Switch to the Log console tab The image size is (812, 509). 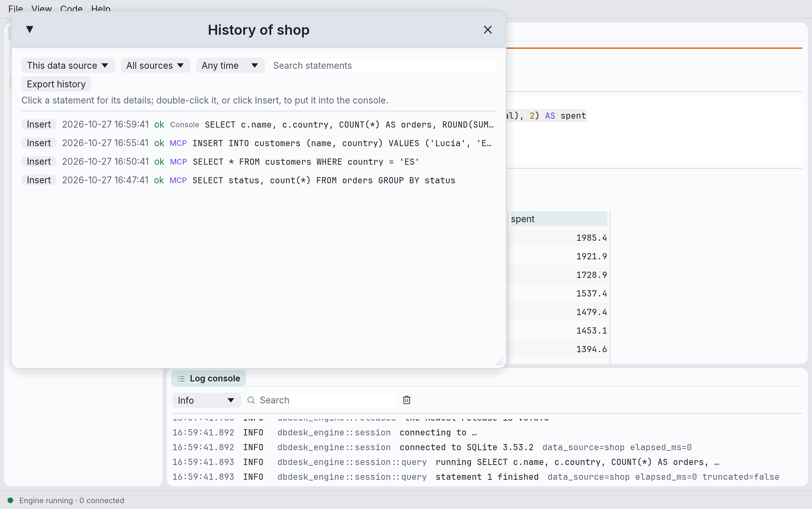point(209,378)
